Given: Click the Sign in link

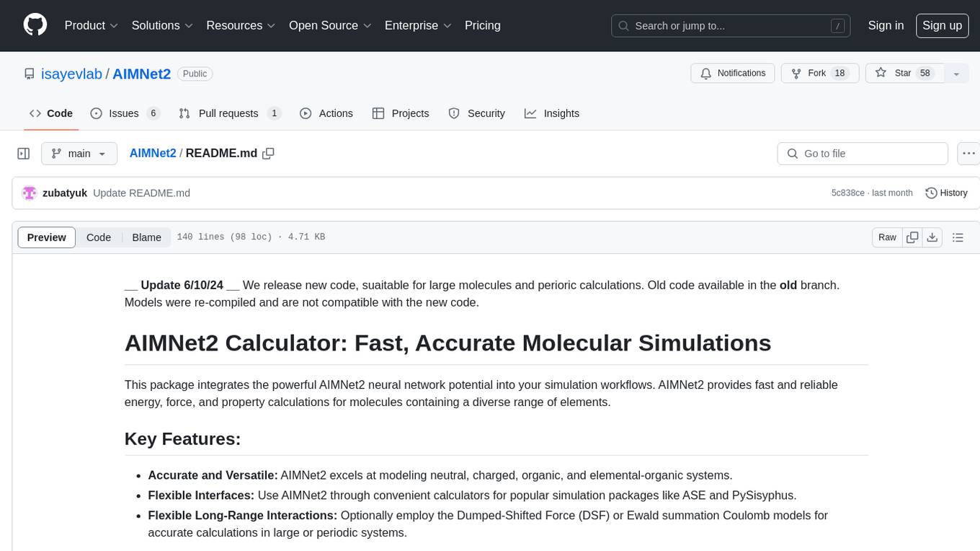Looking at the screenshot, I should pos(886,25).
